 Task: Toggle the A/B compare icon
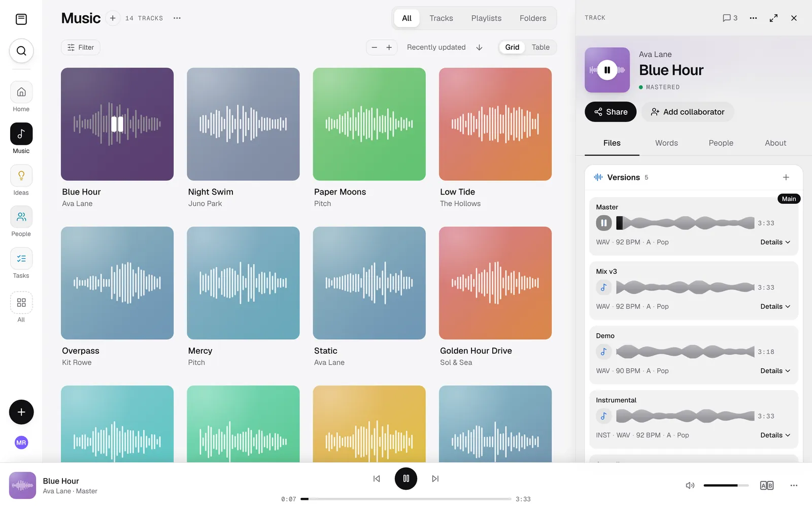766,485
